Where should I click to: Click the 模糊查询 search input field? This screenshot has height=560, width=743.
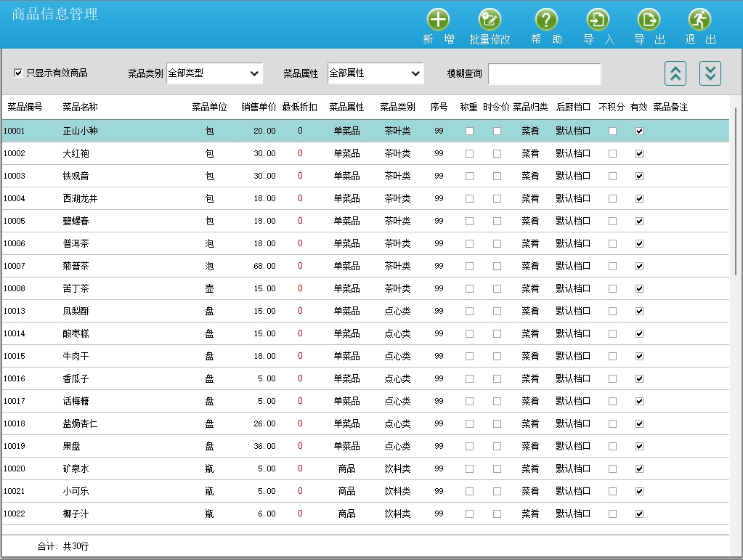[x=545, y=74]
